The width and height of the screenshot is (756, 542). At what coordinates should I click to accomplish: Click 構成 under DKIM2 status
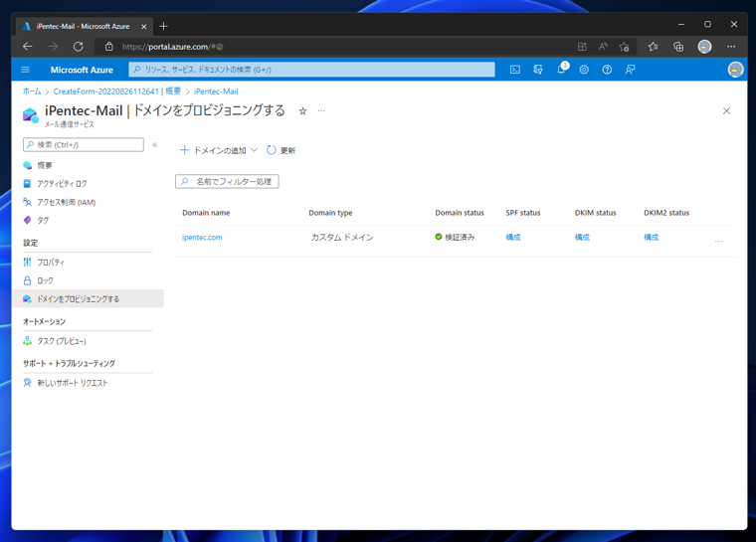pos(651,238)
